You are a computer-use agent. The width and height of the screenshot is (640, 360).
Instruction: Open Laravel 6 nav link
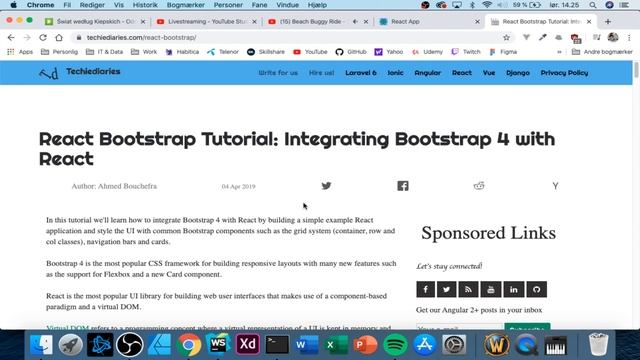tap(360, 73)
